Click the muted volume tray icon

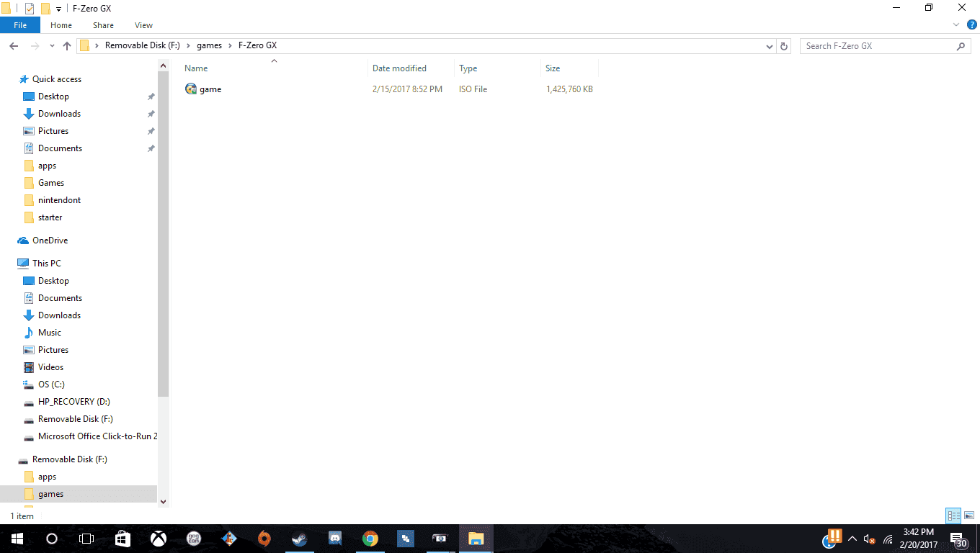[x=870, y=539]
